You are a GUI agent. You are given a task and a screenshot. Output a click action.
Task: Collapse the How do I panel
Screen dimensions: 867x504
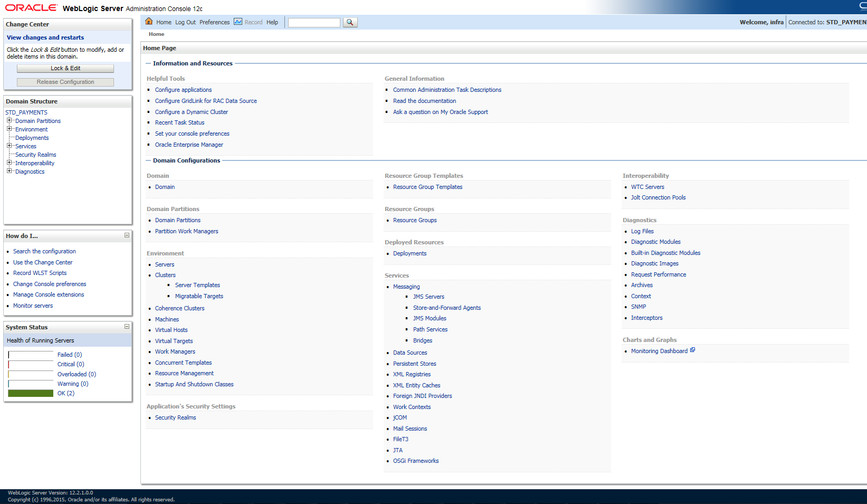[127, 235]
